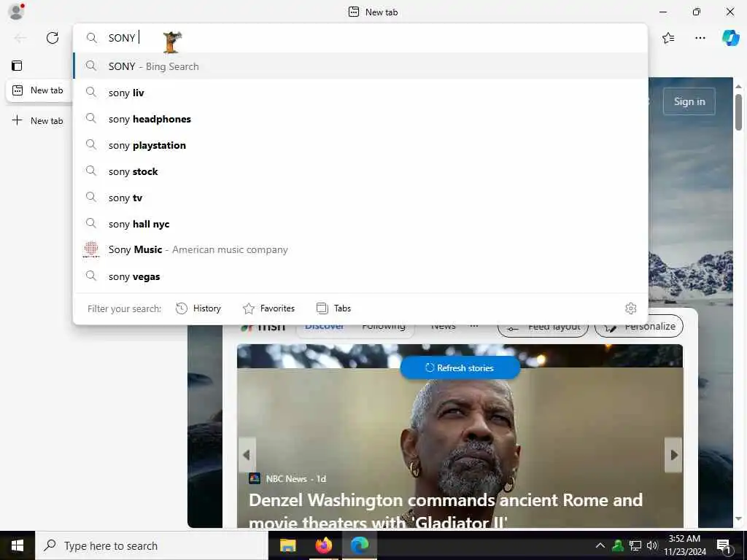Filter search by History
The image size is (747, 560).
click(x=198, y=308)
